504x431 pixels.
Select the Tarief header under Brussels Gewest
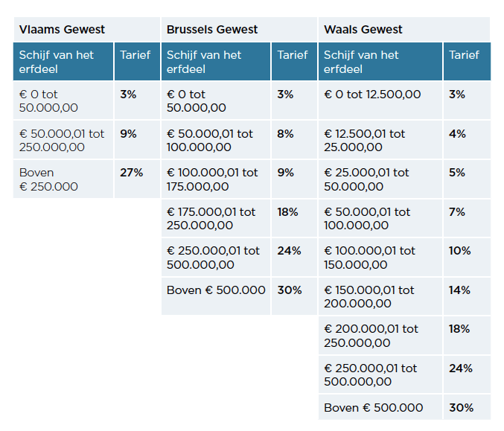click(293, 55)
